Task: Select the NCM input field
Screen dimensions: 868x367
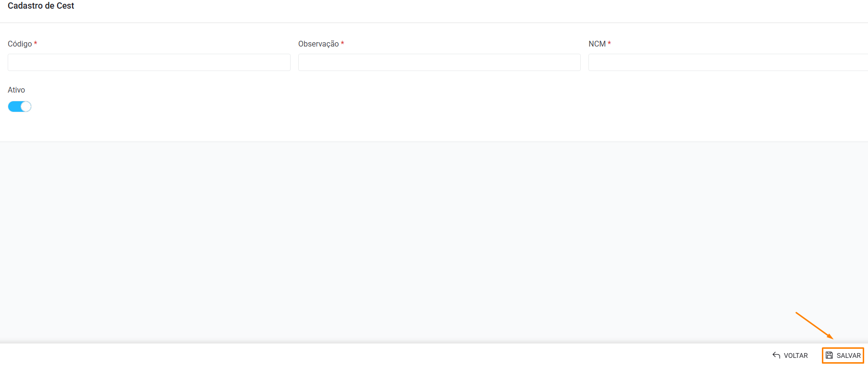Action: pos(727,62)
